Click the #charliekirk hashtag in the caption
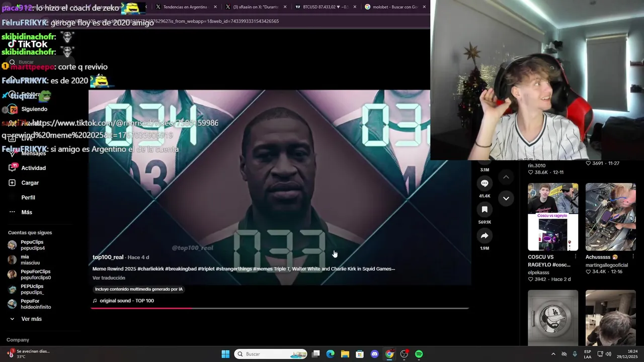Image resolution: width=644 pixels, height=362 pixels. (x=150, y=269)
